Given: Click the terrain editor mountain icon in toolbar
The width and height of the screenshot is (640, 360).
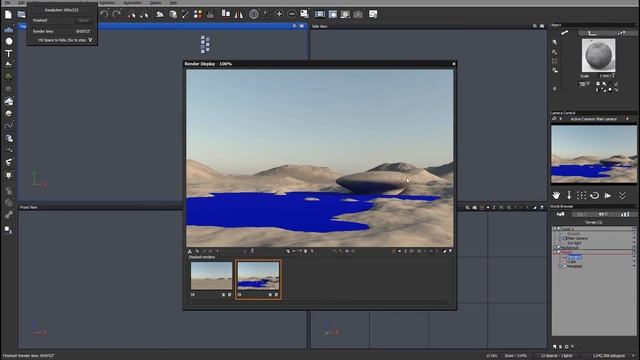Looking at the screenshot, I should coord(160,15).
